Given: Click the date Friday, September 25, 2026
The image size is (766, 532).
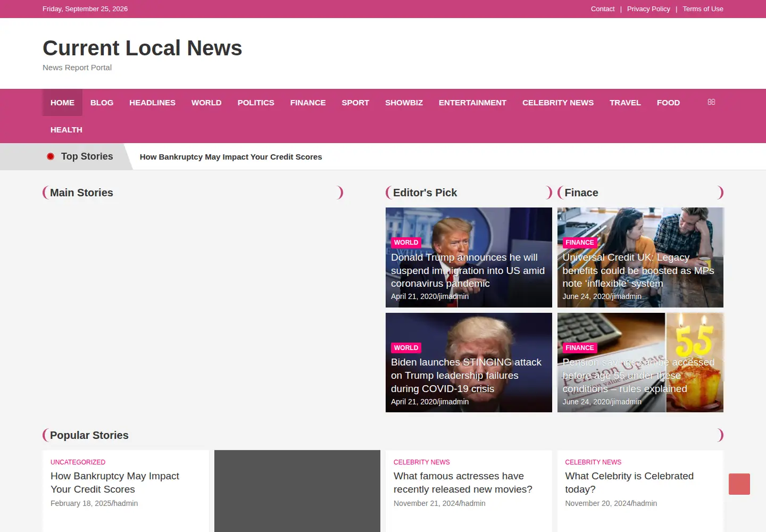Looking at the screenshot, I should tap(85, 9).
